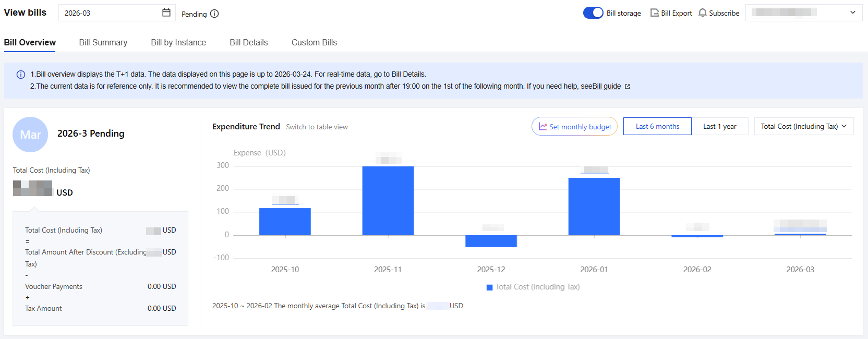Screen dimensions: 868x339
Task: Click the chart icon in Set monthly budget
Action: point(543,126)
